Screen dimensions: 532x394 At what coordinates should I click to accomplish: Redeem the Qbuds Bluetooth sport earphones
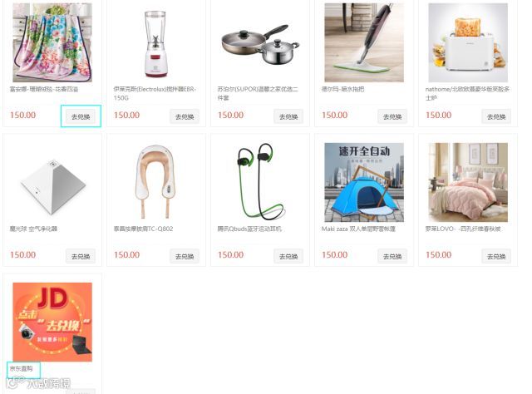288,256
